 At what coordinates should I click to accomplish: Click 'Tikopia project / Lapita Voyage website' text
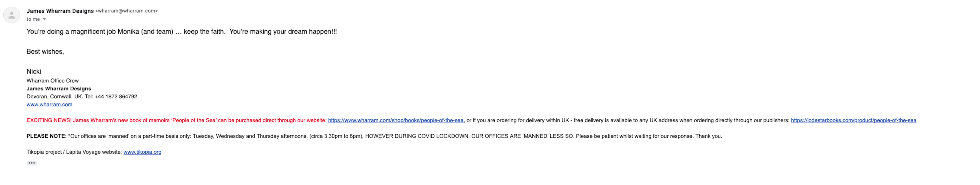point(74,152)
